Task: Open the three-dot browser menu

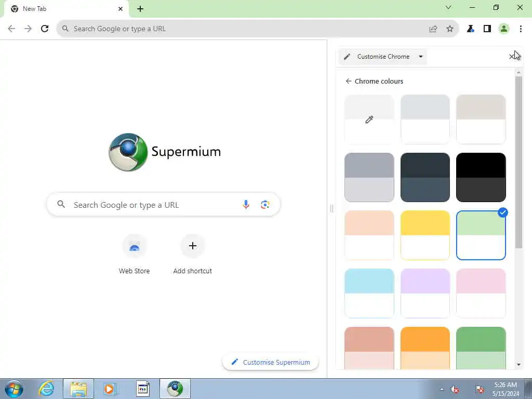Action: click(521, 29)
